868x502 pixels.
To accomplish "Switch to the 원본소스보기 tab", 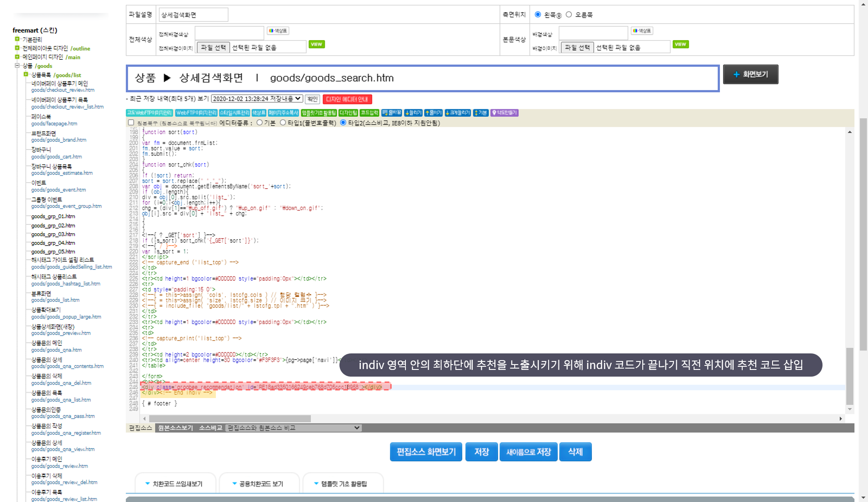I will click(175, 428).
